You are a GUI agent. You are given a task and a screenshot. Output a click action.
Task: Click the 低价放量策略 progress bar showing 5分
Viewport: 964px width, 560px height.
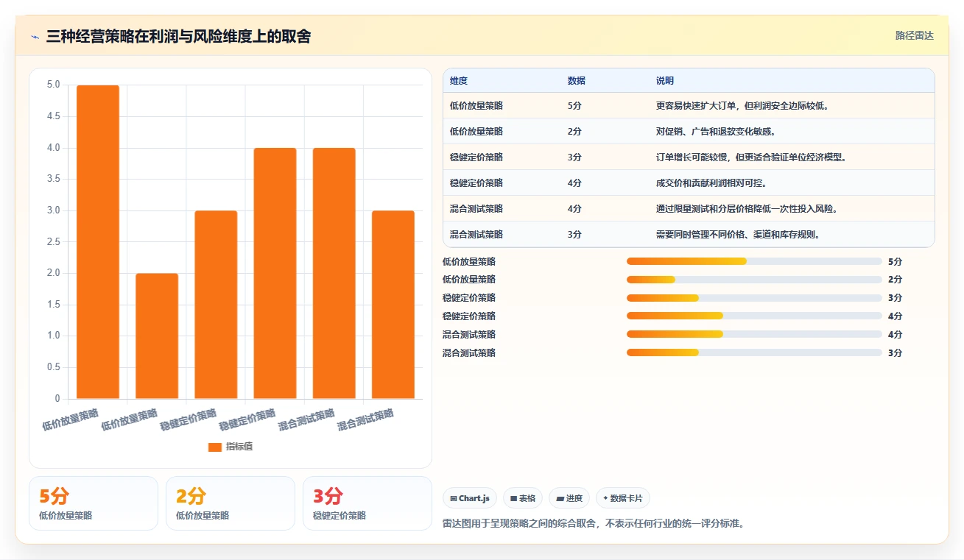click(x=754, y=261)
